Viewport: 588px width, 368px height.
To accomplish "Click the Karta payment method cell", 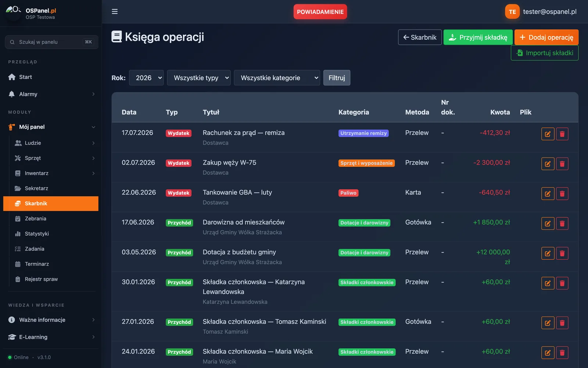I will [413, 192].
